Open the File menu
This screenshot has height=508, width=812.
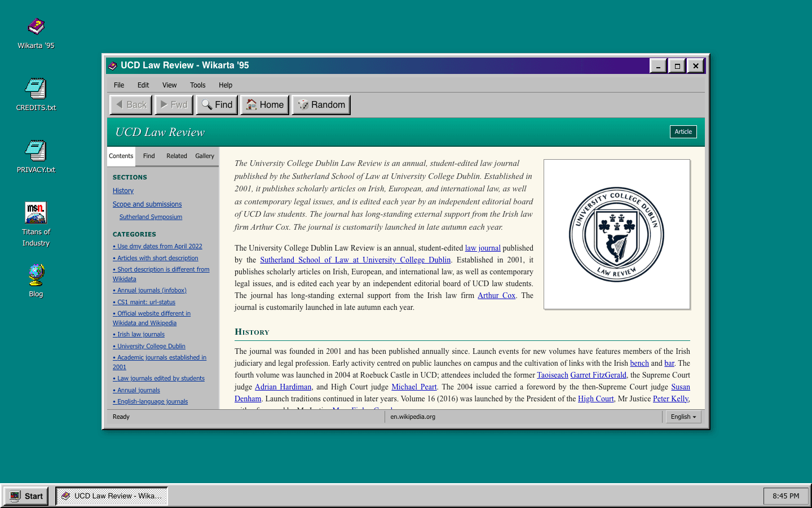(x=119, y=85)
